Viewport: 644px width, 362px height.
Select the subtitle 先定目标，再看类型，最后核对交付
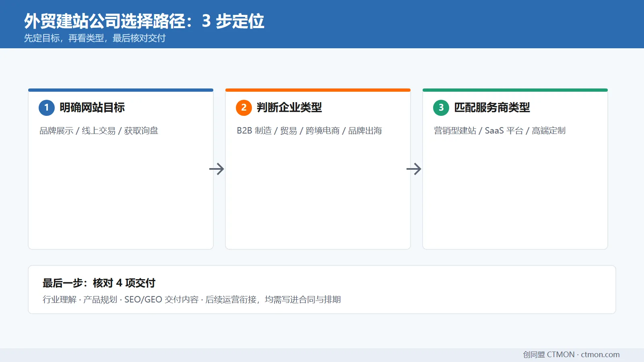tap(95, 38)
